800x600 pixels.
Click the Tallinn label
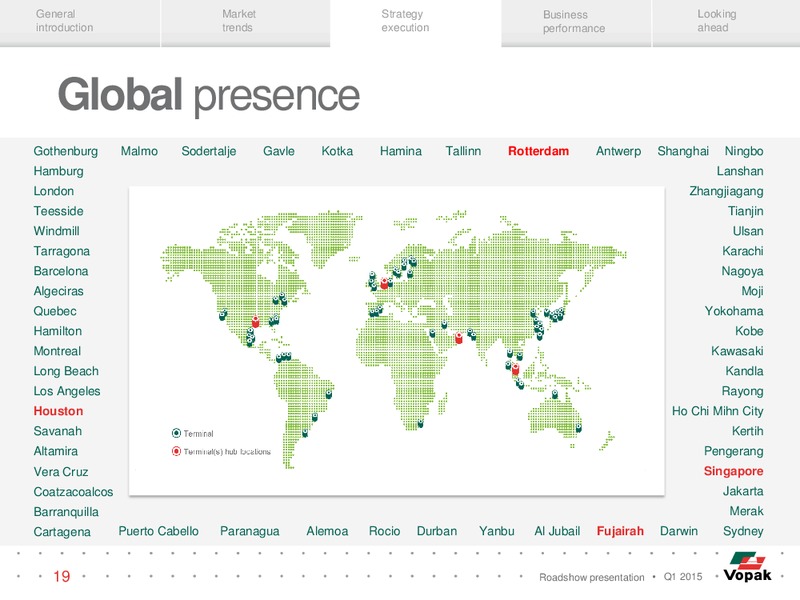(x=463, y=151)
